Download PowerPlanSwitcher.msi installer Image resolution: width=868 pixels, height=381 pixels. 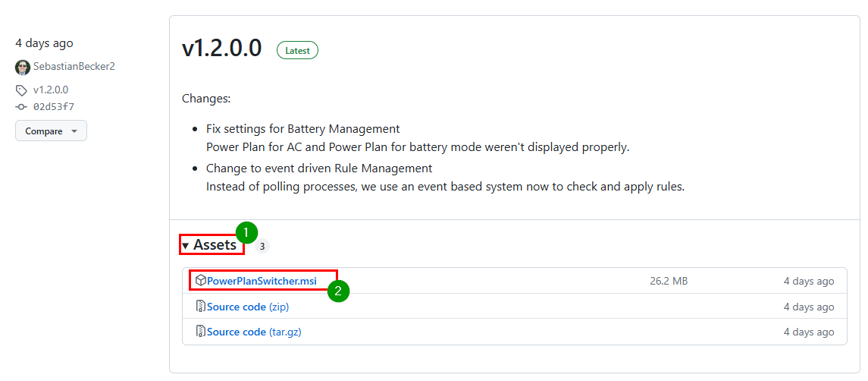point(262,281)
